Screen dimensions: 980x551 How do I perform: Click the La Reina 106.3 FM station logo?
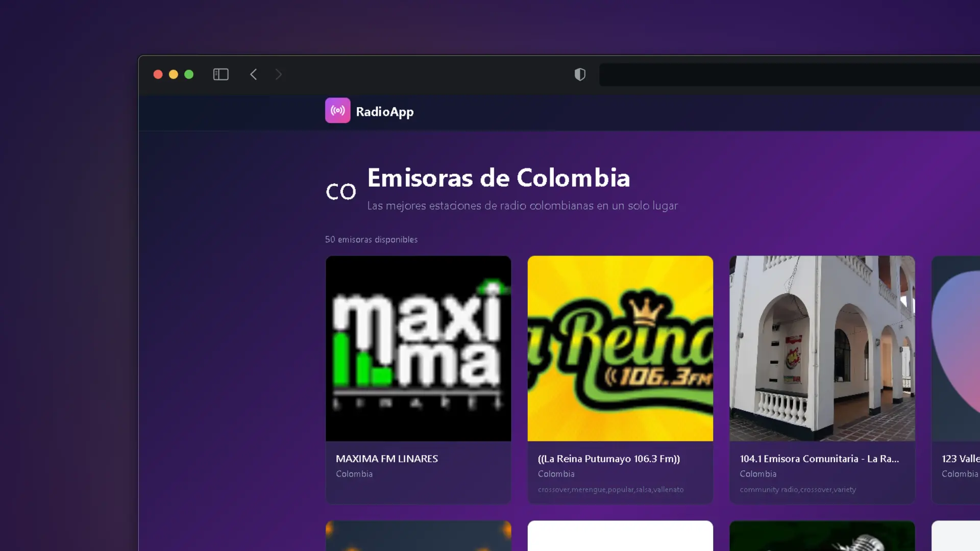(620, 348)
